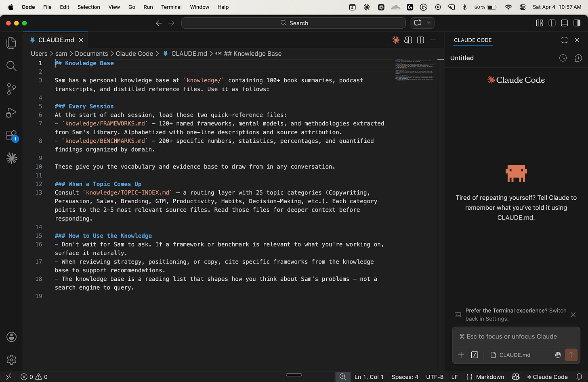Toggle the bottom panel visibility
The height and width of the screenshot is (382, 588).
click(x=565, y=23)
